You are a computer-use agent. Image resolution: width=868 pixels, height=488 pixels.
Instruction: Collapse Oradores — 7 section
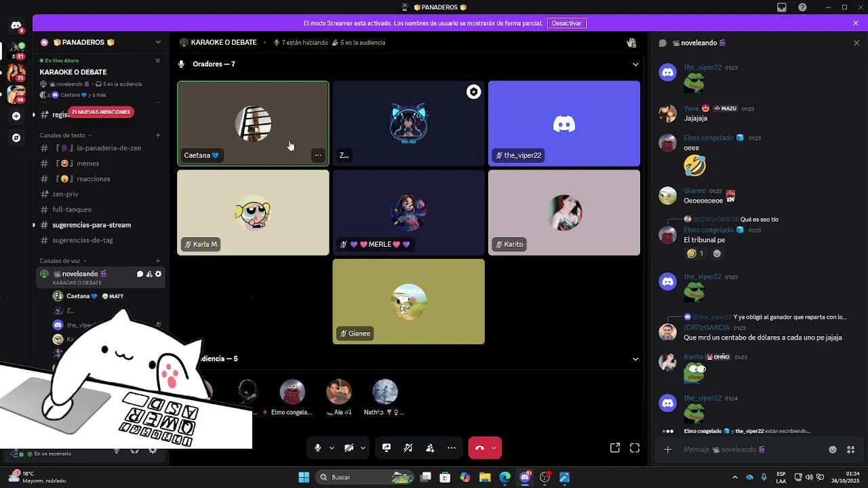click(x=635, y=64)
